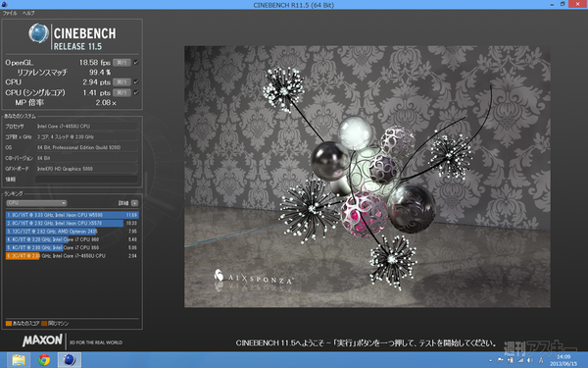This screenshot has height=368, width=588.
Task: Open network signal tray icon
Action: click(x=520, y=360)
